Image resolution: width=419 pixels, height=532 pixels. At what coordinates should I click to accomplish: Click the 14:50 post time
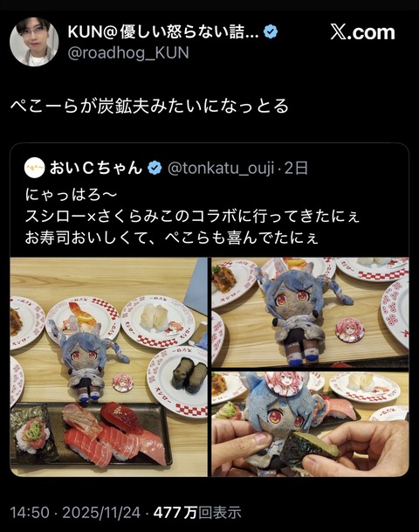pyautogui.click(x=30, y=512)
